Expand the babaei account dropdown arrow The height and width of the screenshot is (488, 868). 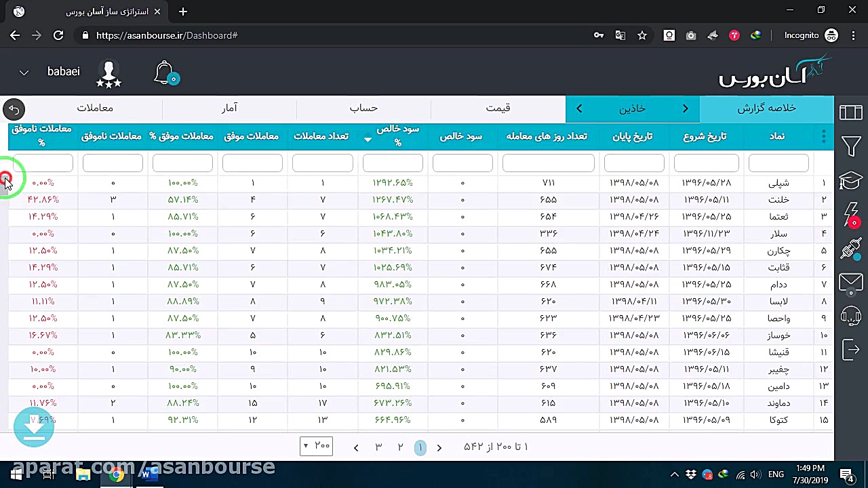(x=24, y=73)
